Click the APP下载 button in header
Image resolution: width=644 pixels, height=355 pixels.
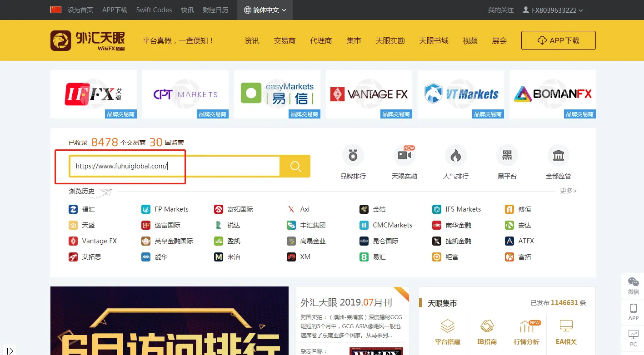coord(558,40)
